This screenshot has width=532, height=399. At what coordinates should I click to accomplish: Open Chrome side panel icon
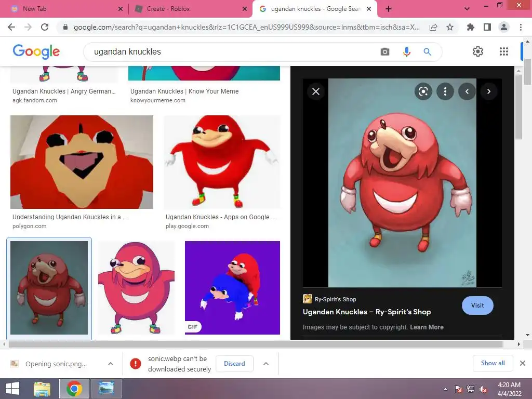tap(487, 27)
